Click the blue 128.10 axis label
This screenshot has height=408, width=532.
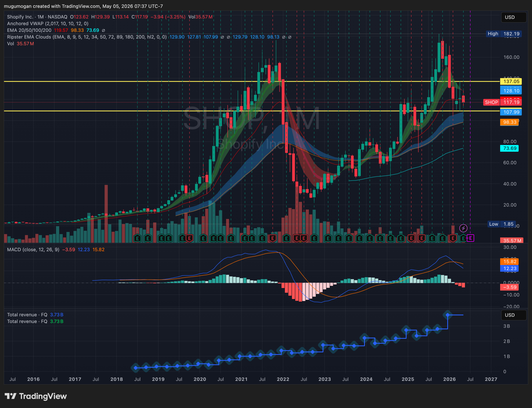[x=511, y=91]
